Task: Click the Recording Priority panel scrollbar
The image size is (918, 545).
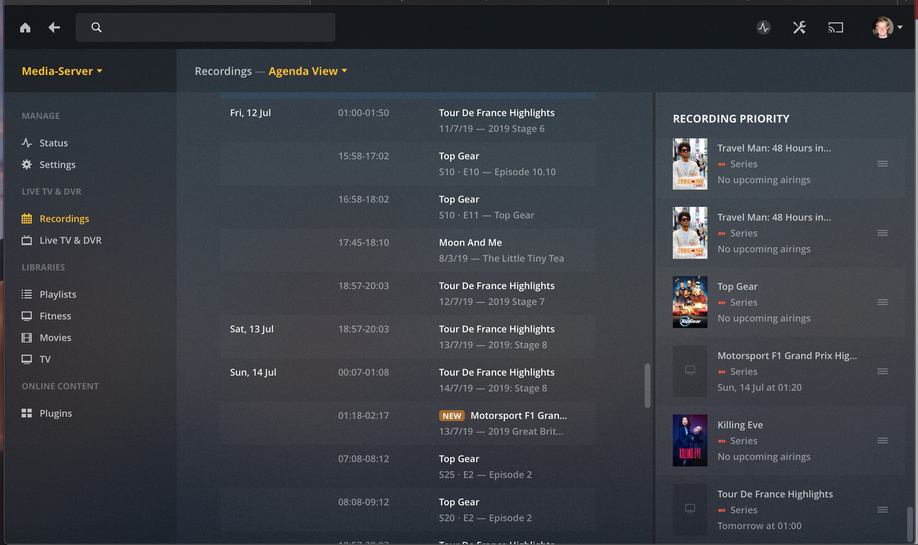Action: [x=910, y=523]
